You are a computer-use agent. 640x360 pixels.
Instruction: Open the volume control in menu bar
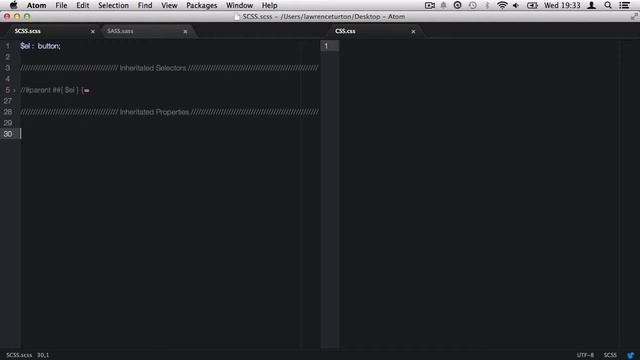pyautogui.click(x=516, y=5)
